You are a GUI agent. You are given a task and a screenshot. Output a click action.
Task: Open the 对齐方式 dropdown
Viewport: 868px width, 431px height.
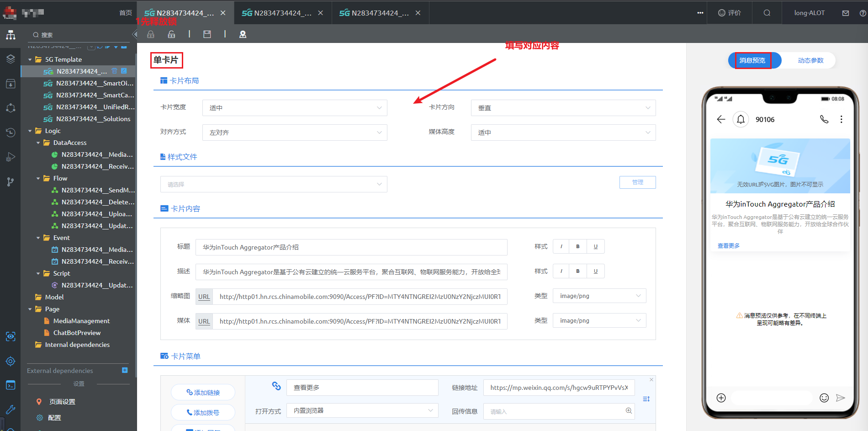pyautogui.click(x=295, y=133)
